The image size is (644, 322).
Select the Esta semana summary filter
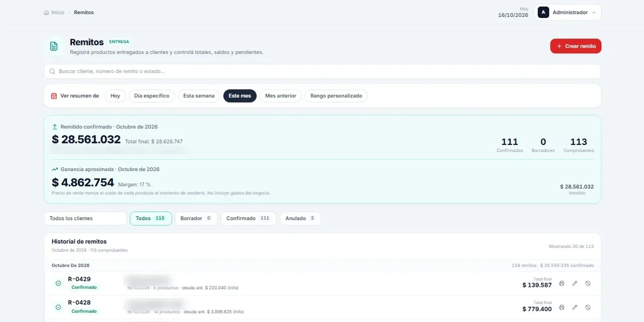tap(199, 96)
